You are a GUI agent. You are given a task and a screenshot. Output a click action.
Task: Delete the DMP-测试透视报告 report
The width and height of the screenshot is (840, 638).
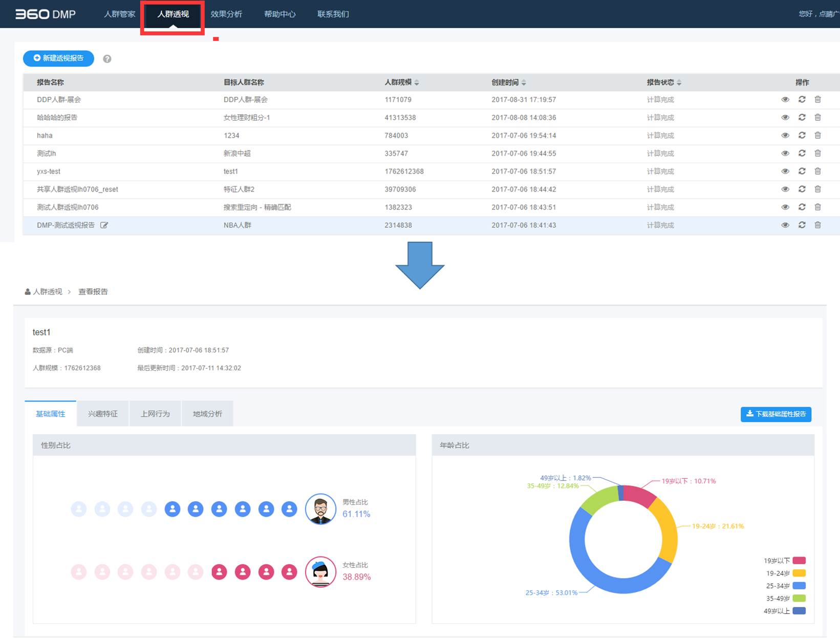tap(817, 225)
